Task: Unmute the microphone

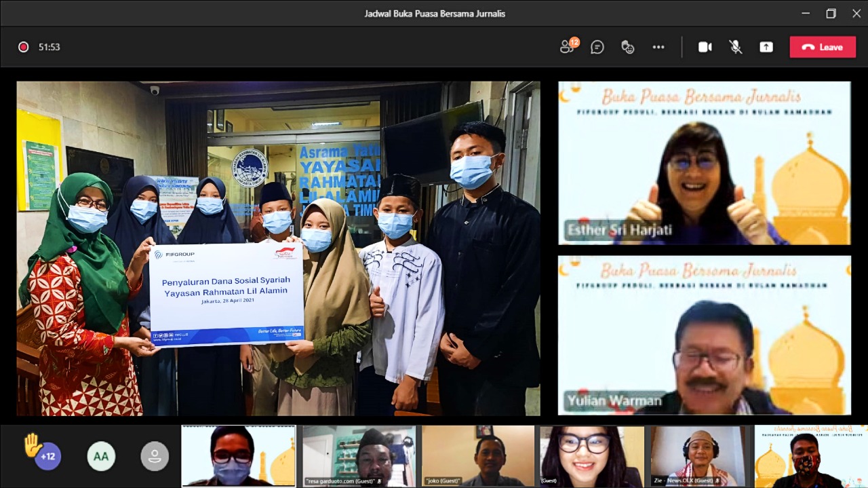Action: pos(735,47)
